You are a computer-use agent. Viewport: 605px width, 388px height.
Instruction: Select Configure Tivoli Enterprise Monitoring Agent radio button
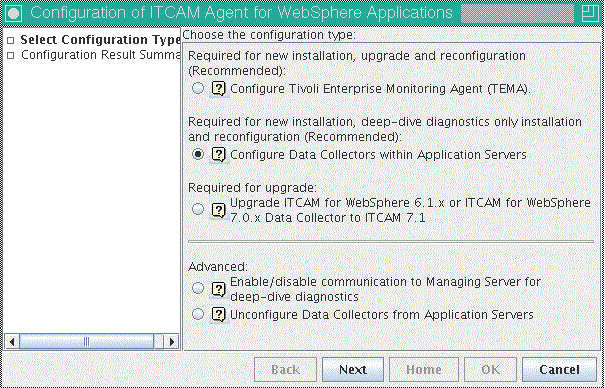click(x=198, y=88)
